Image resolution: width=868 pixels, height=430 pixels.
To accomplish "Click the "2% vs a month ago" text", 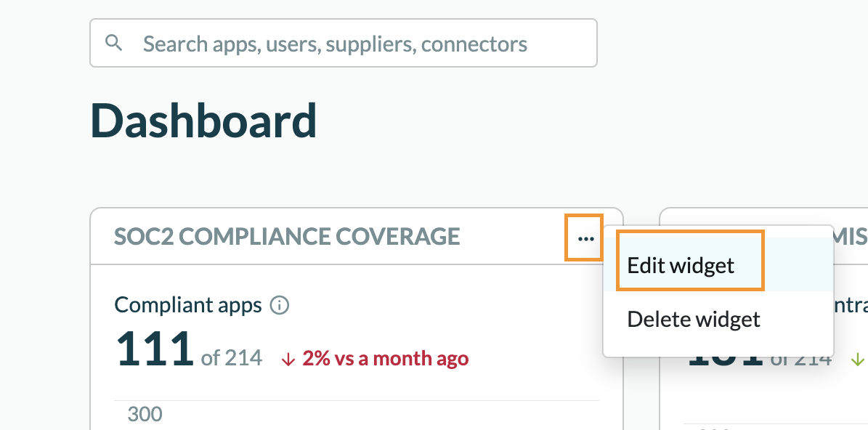I will (385, 359).
